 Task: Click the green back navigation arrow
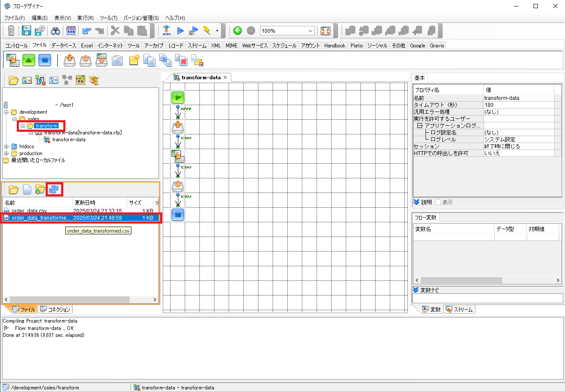[237, 30]
